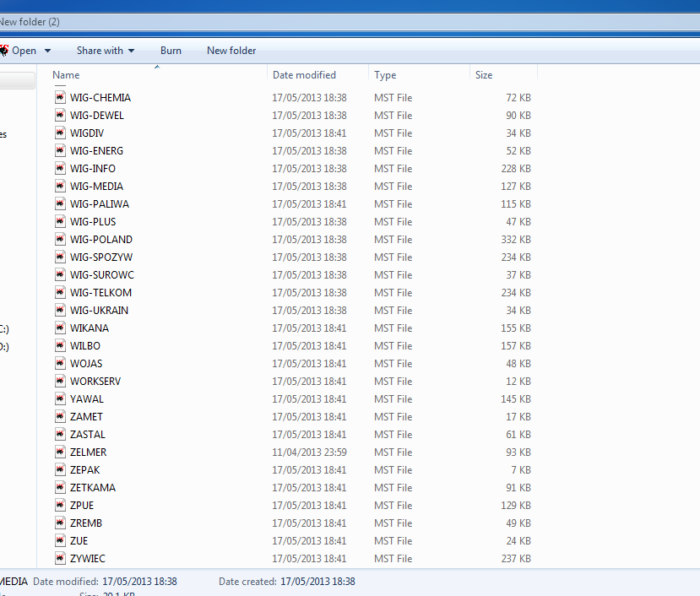Click the 11/04/2013 23:59 date cell
The image size is (700, 596).
[309, 452]
